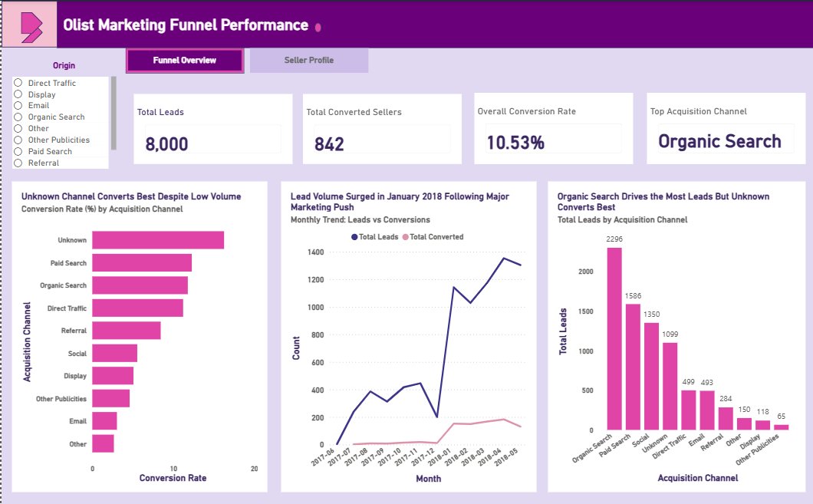This screenshot has width=813, height=504.
Task: Click the Social conversion rate bar
Action: pyautogui.click(x=114, y=353)
